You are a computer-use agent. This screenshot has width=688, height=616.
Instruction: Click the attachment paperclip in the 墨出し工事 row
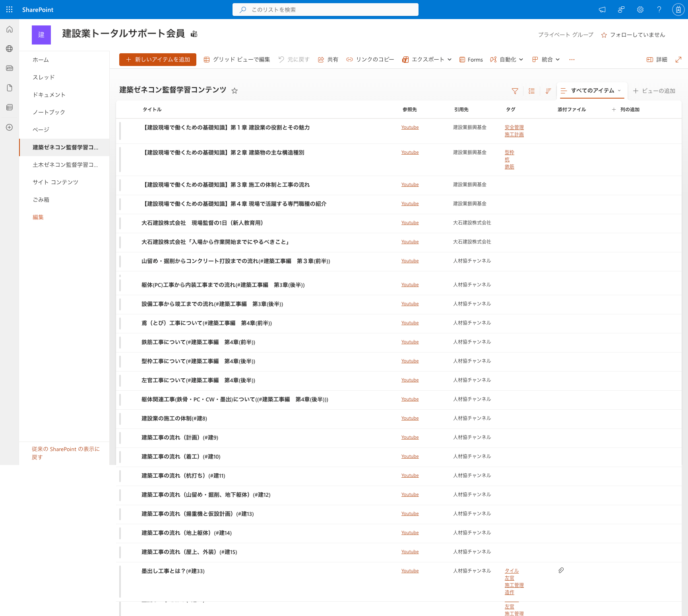click(561, 570)
